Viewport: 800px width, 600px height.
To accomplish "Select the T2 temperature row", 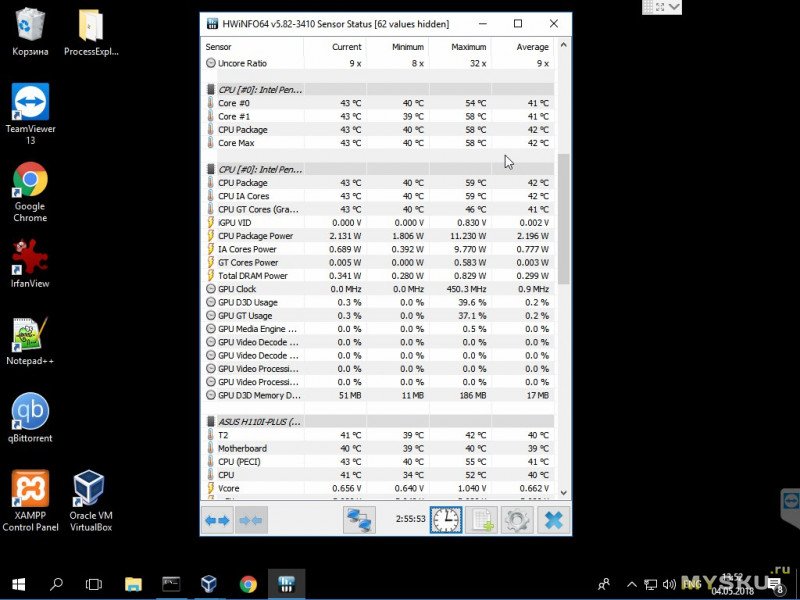I will [x=378, y=435].
